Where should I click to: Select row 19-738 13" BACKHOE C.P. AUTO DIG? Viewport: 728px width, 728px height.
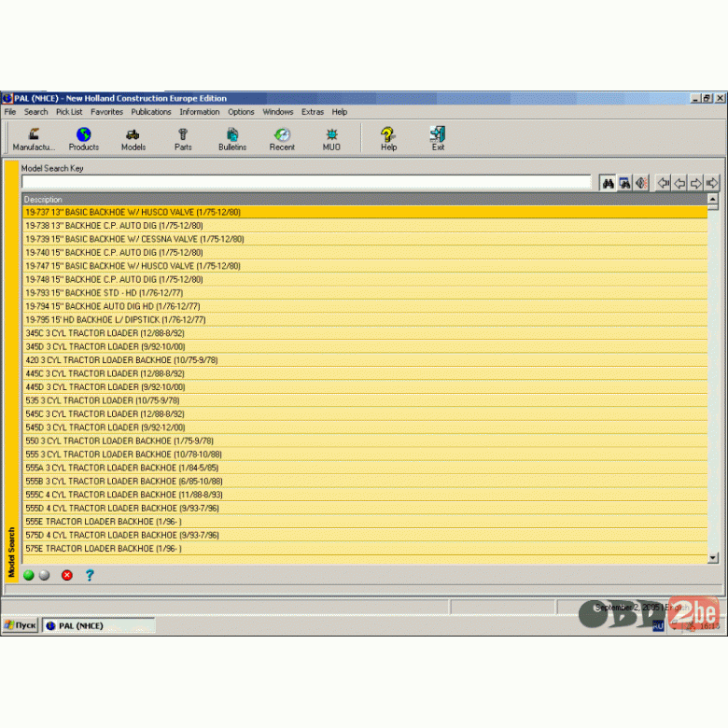tap(364, 226)
